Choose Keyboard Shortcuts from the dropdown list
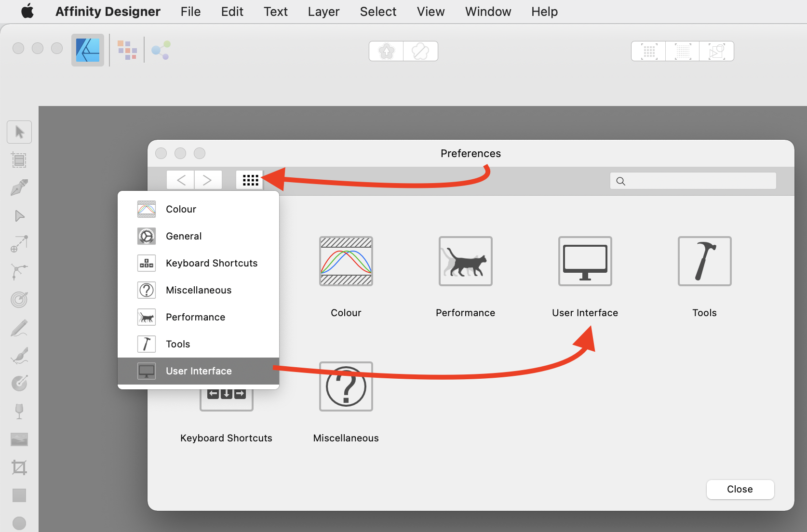 (x=199, y=263)
